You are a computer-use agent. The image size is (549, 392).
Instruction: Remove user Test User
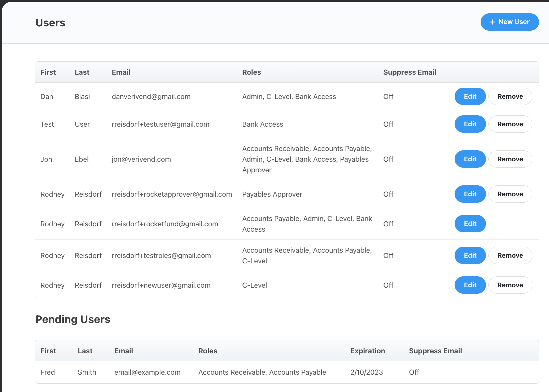pyautogui.click(x=510, y=124)
